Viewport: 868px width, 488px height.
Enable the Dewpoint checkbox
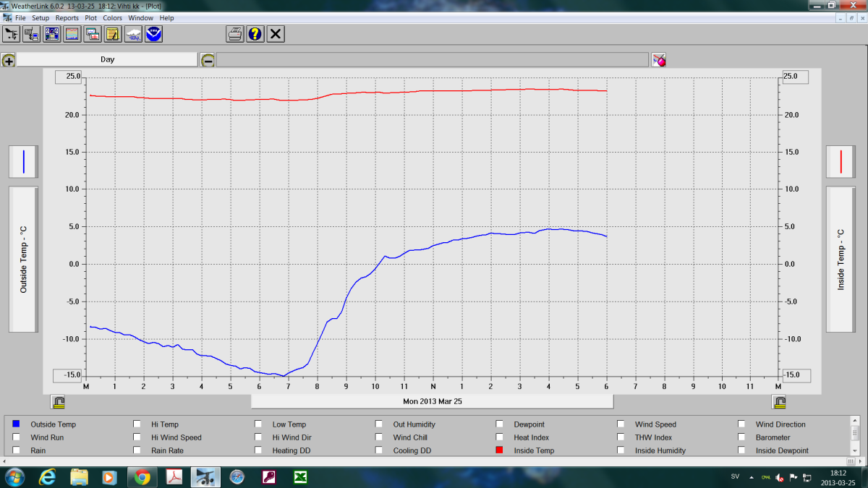pos(500,424)
